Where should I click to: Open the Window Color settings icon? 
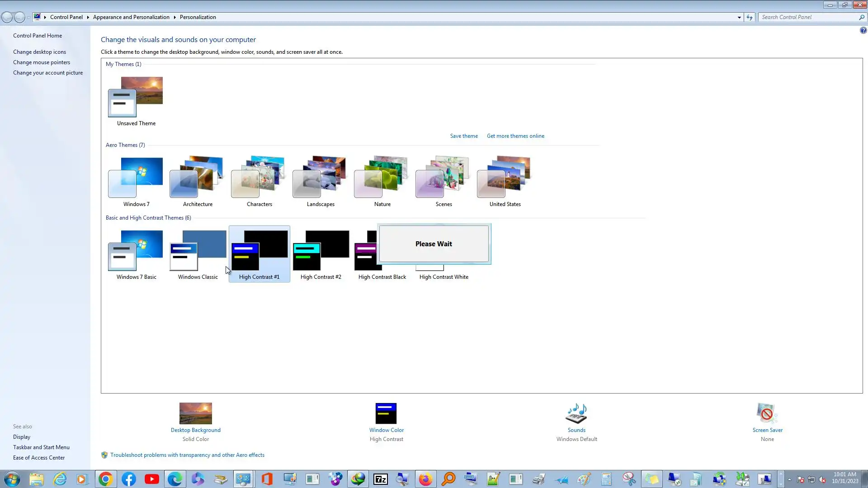[x=386, y=413]
